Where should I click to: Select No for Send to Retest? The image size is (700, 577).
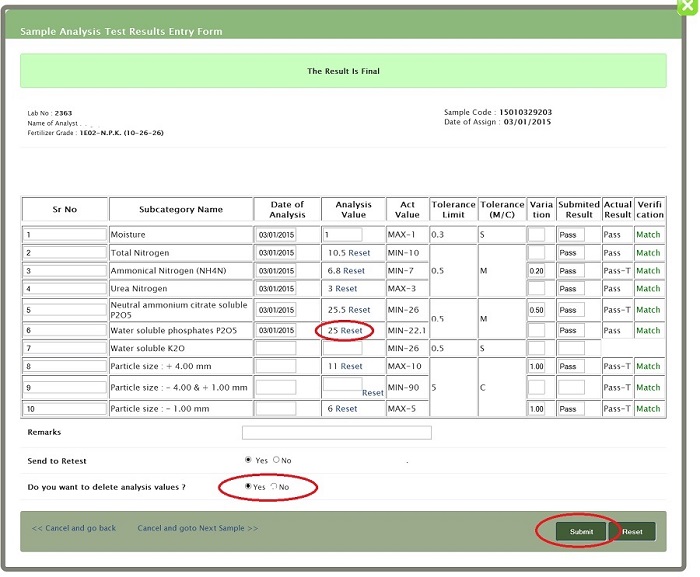click(276, 460)
